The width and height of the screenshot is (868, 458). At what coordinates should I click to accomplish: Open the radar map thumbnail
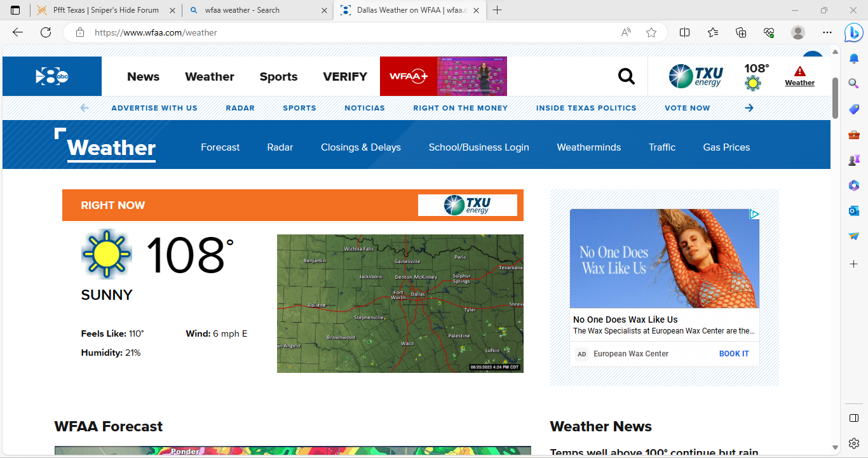[x=400, y=304]
